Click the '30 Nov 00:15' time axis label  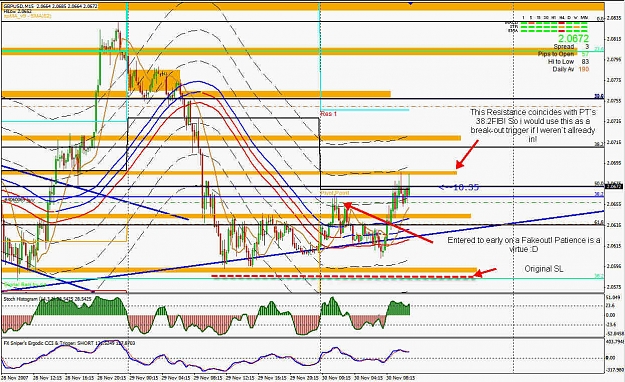coord(336,377)
